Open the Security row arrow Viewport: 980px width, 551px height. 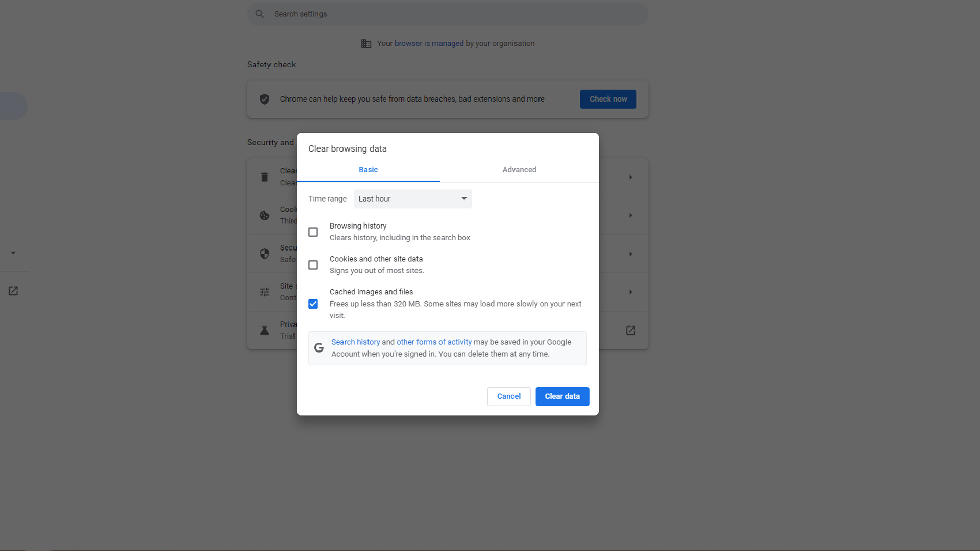point(630,254)
